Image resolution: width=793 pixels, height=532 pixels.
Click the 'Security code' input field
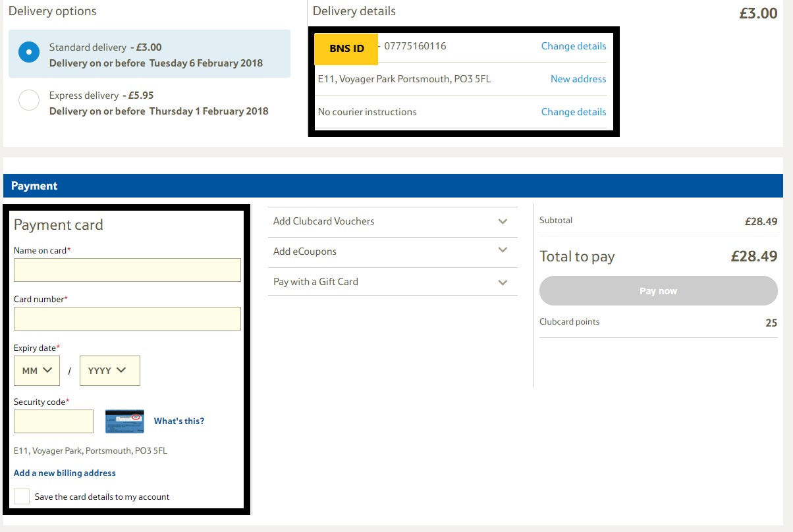pyautogui.click(x=53, y=421)
